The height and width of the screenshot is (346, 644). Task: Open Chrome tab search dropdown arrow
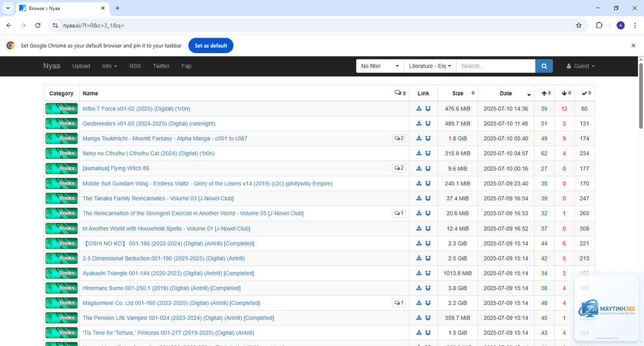[x=8, y=8]
